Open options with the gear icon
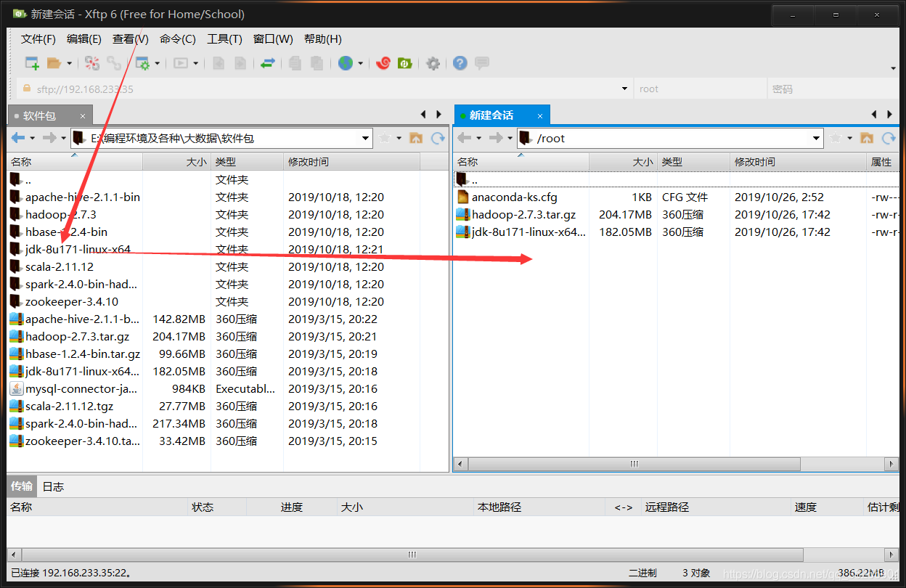 [433, 63]
